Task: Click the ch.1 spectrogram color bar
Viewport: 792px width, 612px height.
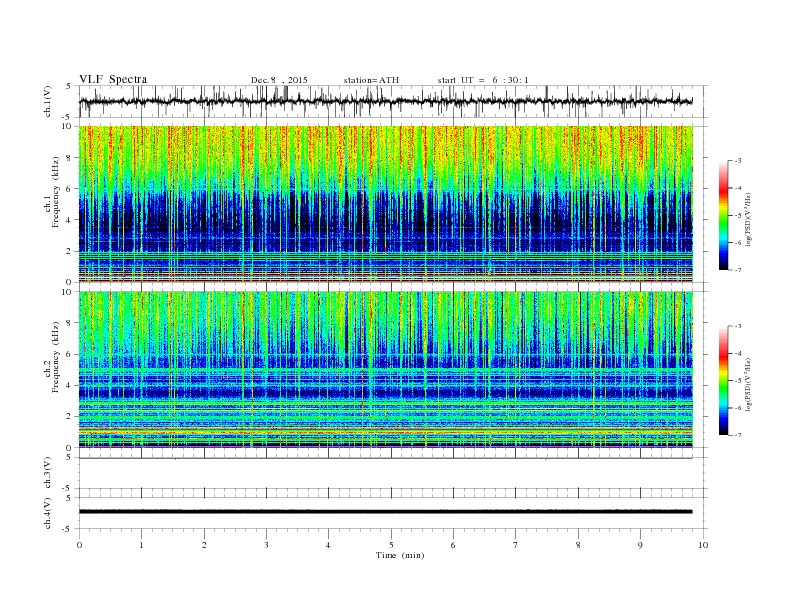Action: 723,216
